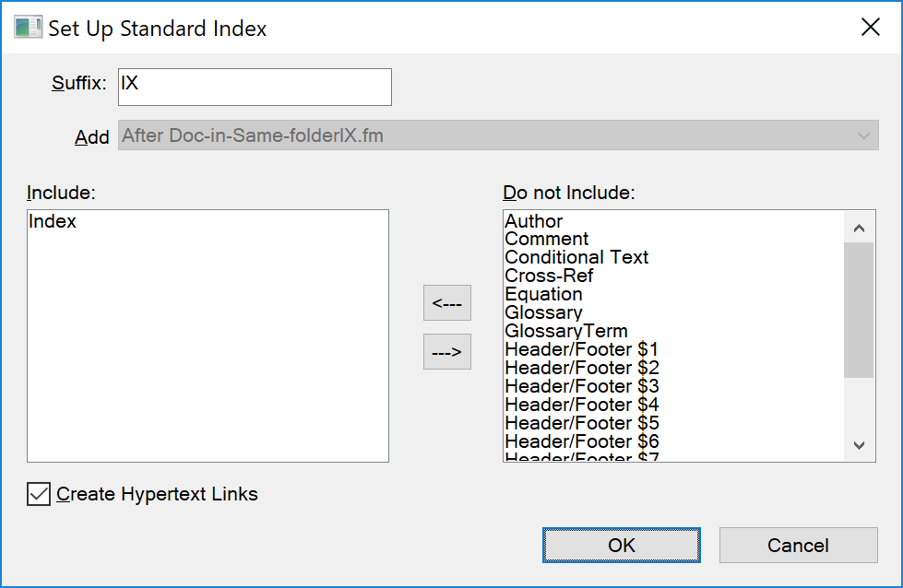Image resolution: width=903 pixels, height=588 pixels.
Task: Select the Cross-Ref list entry
Action: tap(548, 276)
